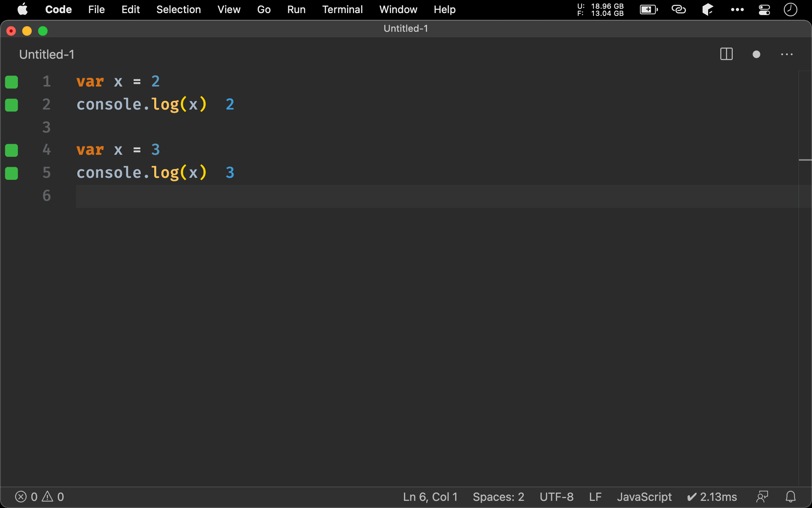812x508 pixels.
Task: Click the scrollbar overview ruler marker
Action: point(805,160)
